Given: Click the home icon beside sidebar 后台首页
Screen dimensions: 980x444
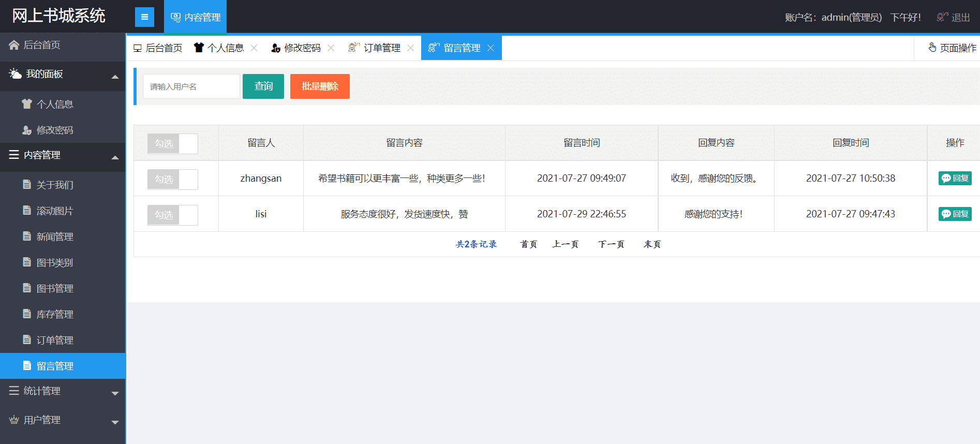Looking at the screenshot, I should (14, 45).
